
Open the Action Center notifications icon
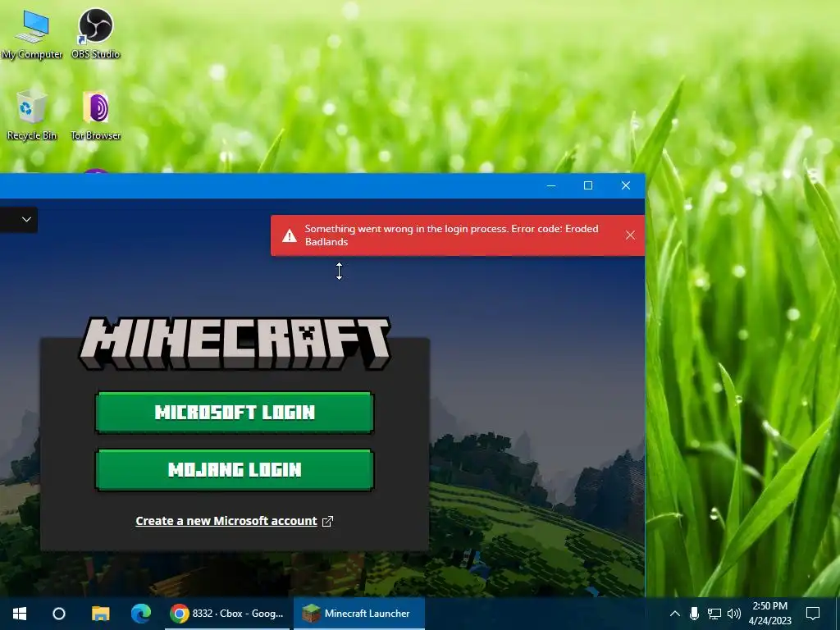(813, 614)
